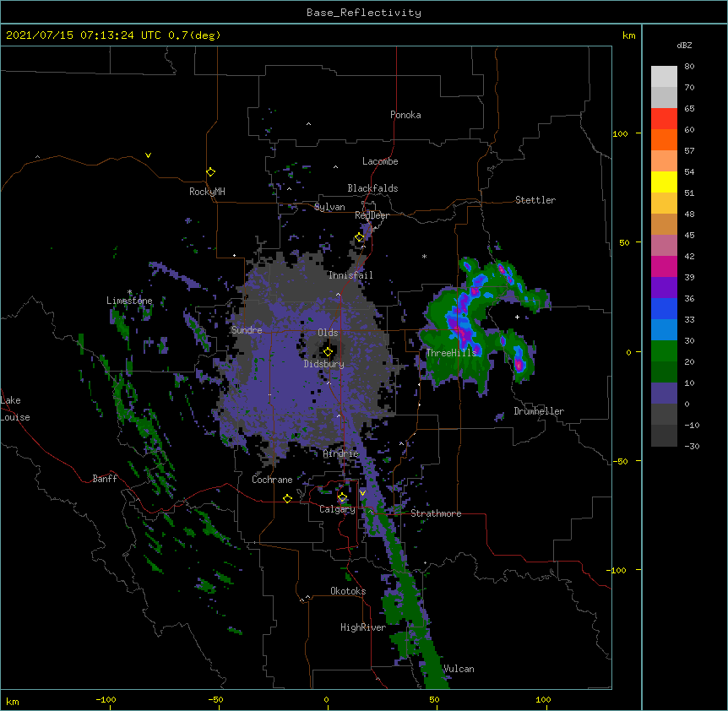
Task: Click the Strathmore city label
Action: 436,513
